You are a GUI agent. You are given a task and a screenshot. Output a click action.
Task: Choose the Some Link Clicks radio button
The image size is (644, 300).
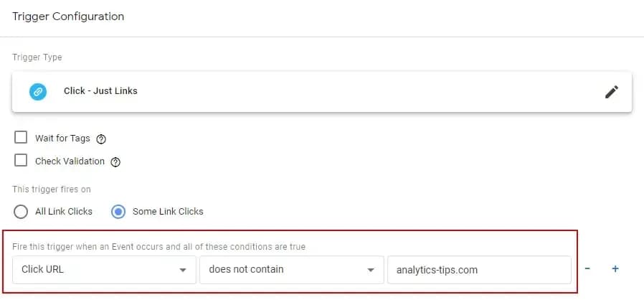[x=119, y=212]
